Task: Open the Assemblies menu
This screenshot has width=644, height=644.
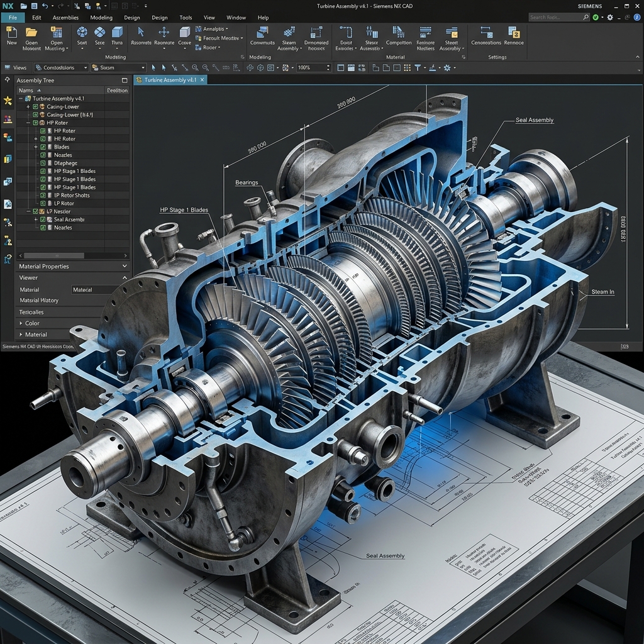Action: [65, 18]
